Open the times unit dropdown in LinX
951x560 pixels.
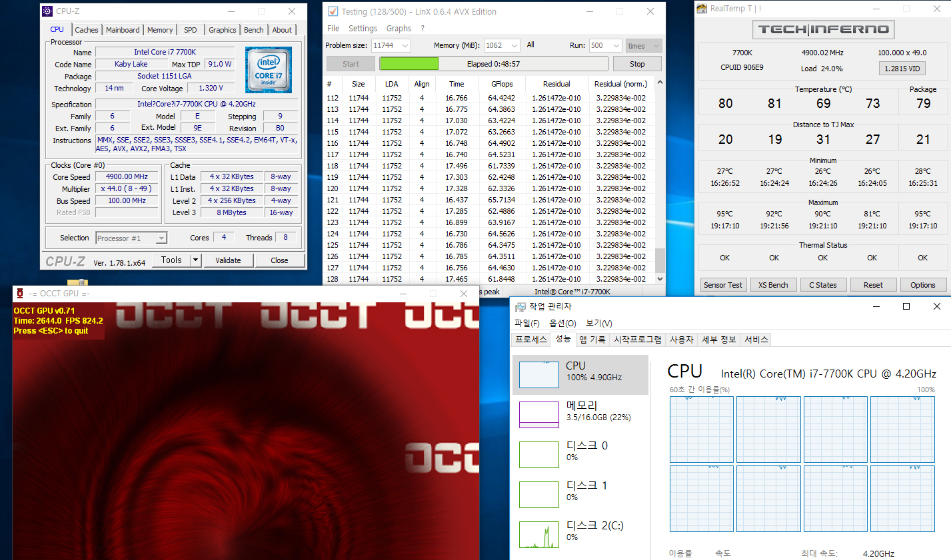point(644,45)
